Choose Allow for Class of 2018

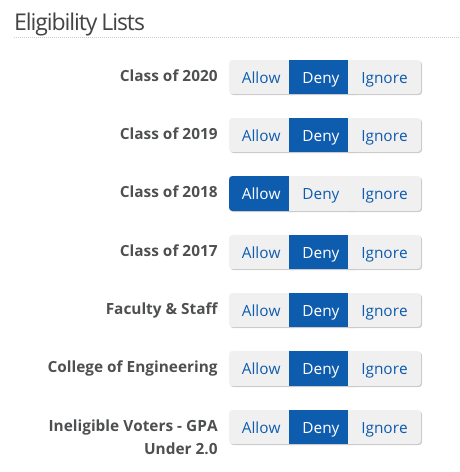click(x=259, y=194)
